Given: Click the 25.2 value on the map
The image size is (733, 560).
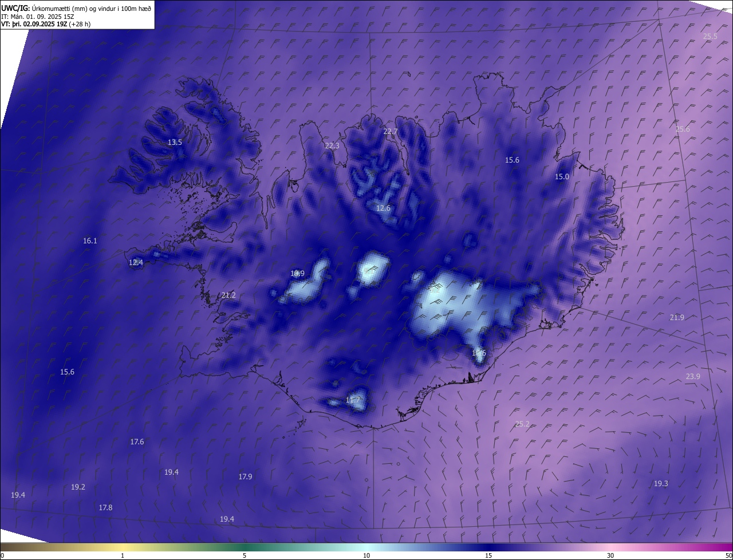Looking at the screenshot, I should [x=522, y=424].
